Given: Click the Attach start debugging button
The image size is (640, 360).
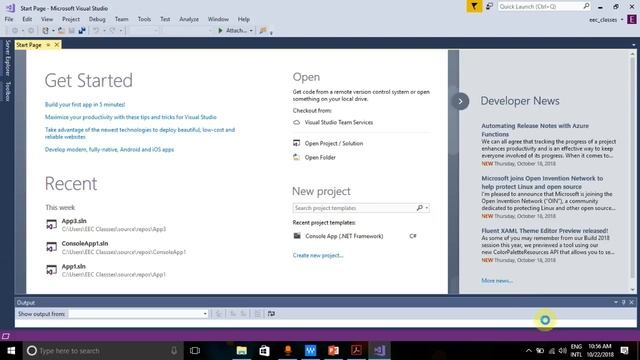Looking at the screenshot, I should pyautogui.click(x=232, y=31).
